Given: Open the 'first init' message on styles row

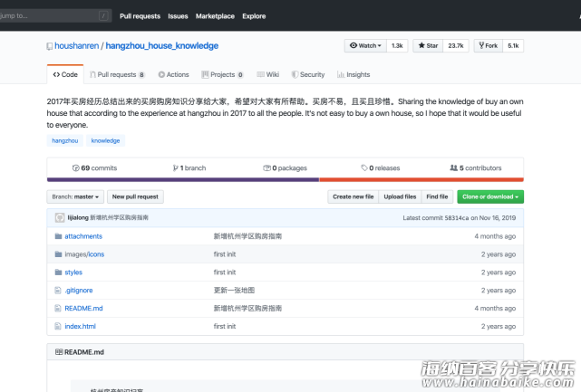Looking at the screenshot, I should click(225, 272).
